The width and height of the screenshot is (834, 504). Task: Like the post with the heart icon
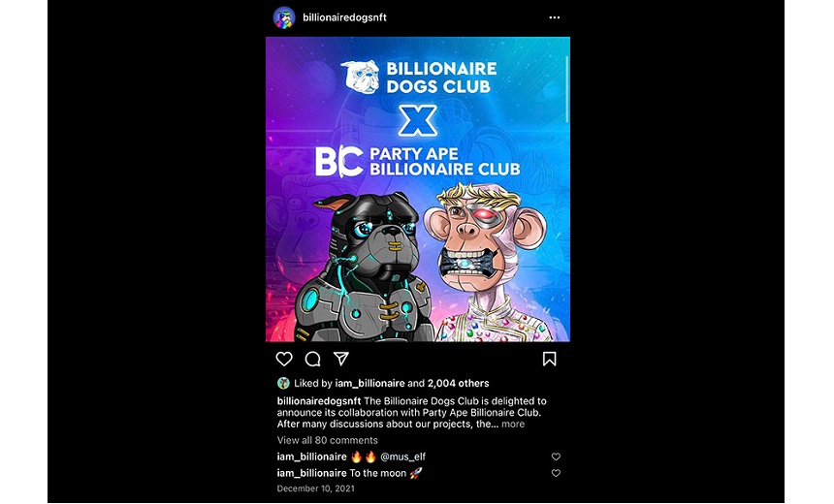point(284,359)
